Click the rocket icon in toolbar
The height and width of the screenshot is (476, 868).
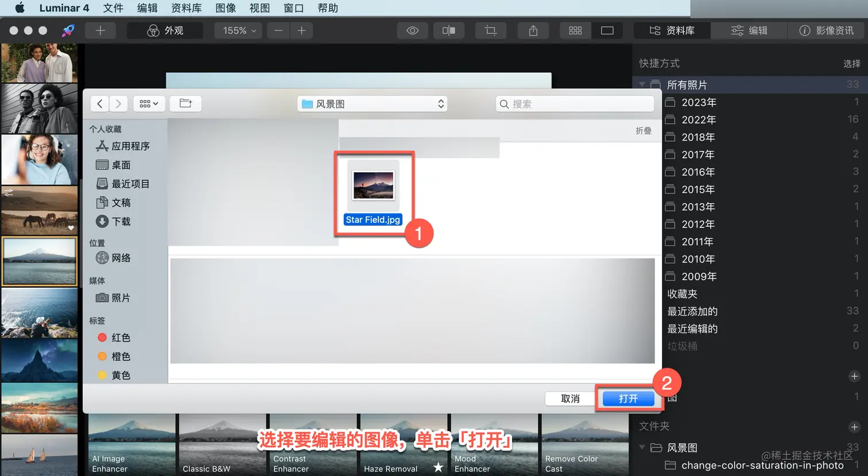pos(68,30)
